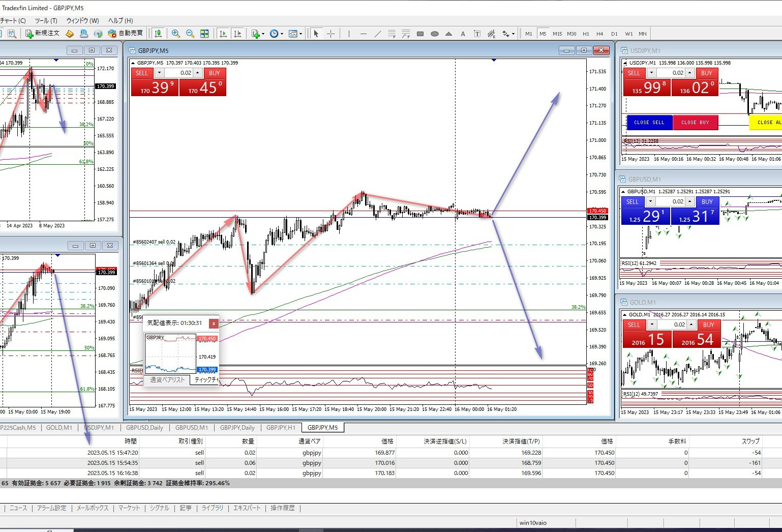Open the ツール (T) menu
This screenshot has width=782, height=532.
click(46, 21)
